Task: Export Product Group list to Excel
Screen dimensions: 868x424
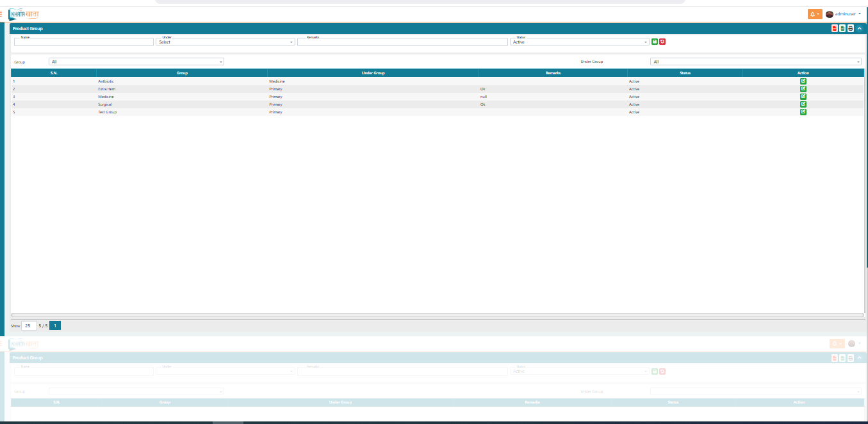Action: point(842,28)
